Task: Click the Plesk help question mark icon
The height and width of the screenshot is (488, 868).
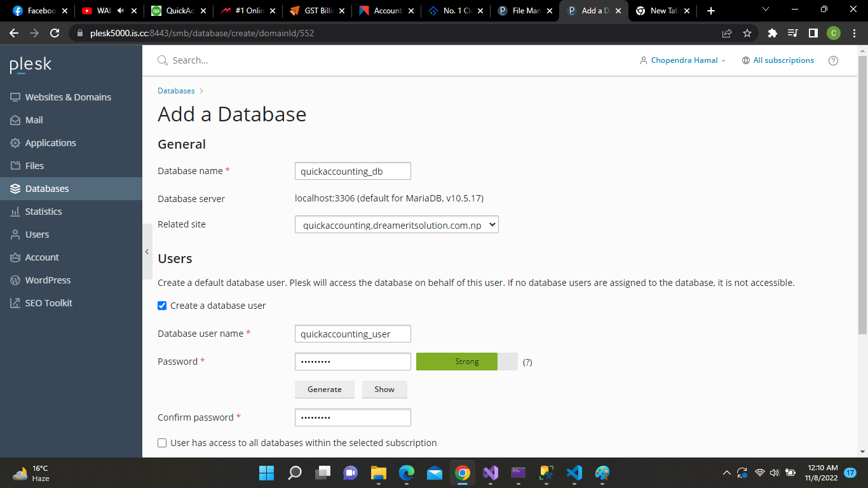Action: click(x=833, y=61)
